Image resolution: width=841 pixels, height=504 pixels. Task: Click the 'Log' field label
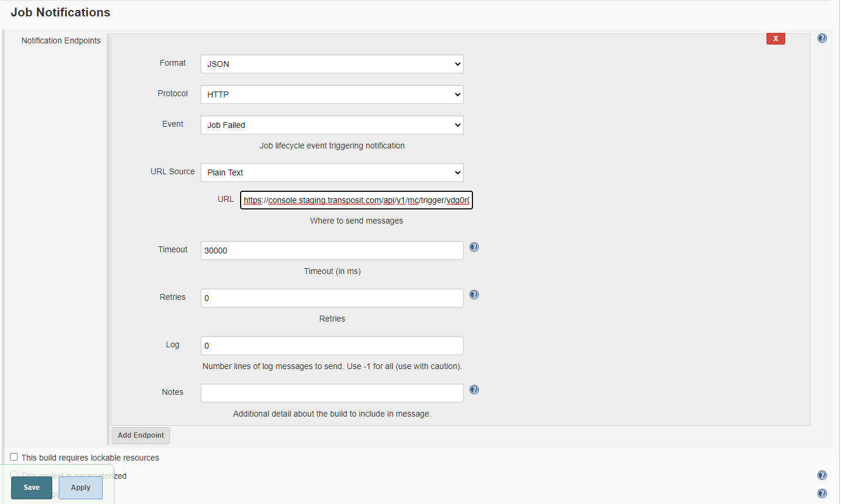pos(173,344)
